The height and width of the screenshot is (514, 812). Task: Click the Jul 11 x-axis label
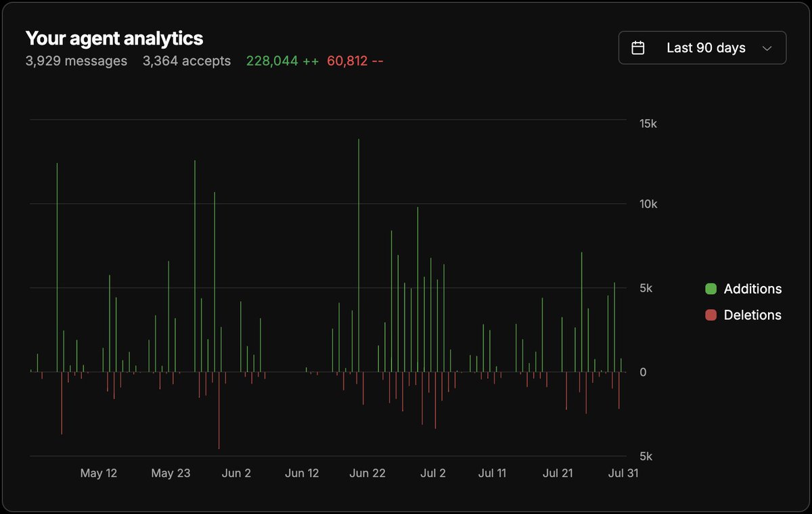click(492, 473)
